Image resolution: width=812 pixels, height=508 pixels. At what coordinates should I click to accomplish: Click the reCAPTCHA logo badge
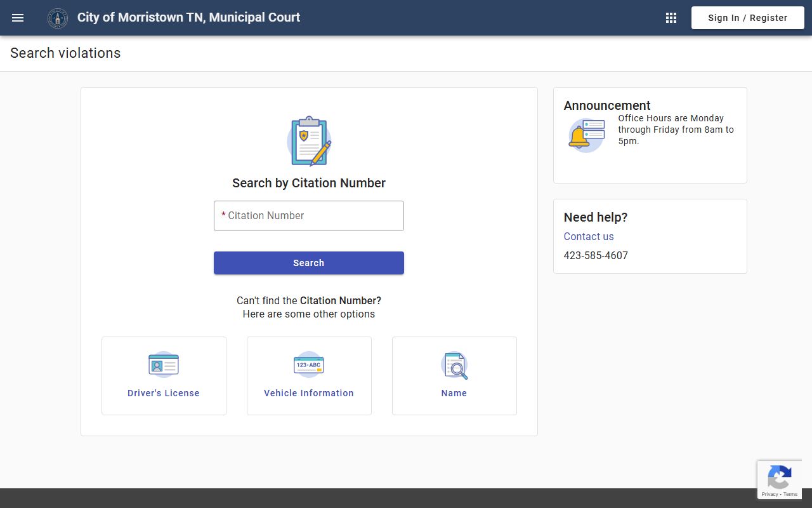point(779,476)
